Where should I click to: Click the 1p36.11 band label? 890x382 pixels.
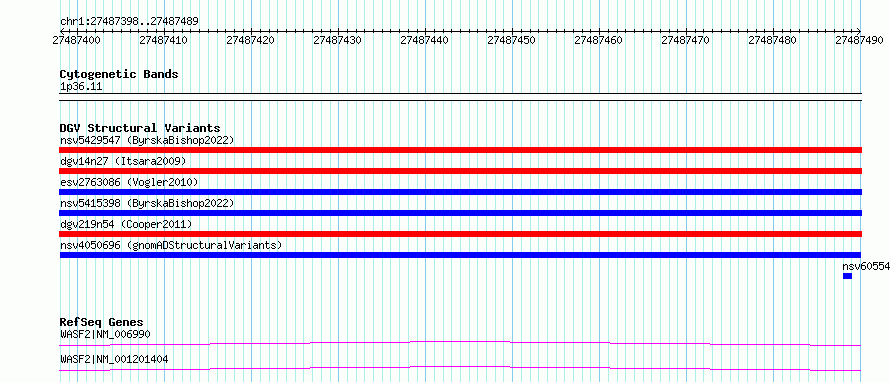(81, 87)
